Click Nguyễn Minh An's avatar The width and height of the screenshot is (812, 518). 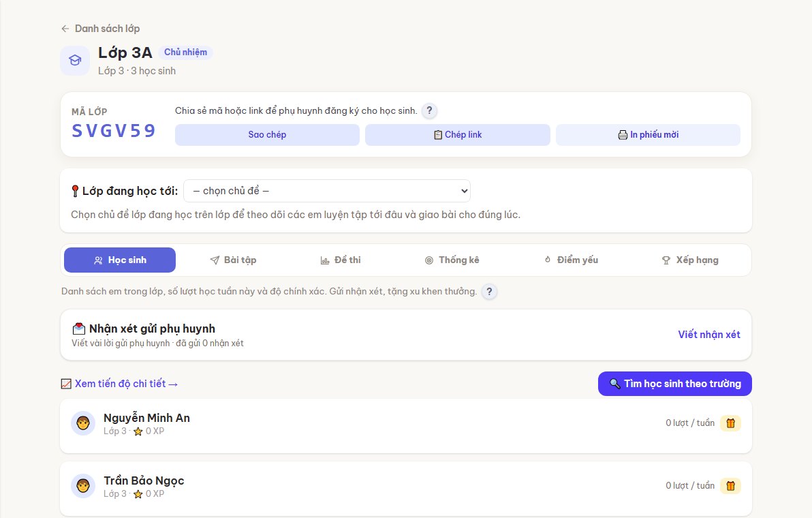tap(83, 423)
